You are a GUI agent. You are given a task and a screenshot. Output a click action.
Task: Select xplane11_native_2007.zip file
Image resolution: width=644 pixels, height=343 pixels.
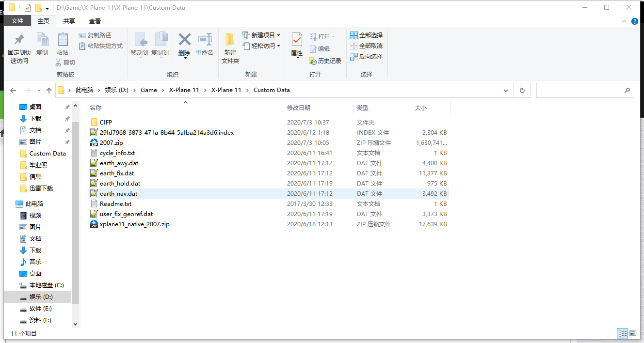269,224
